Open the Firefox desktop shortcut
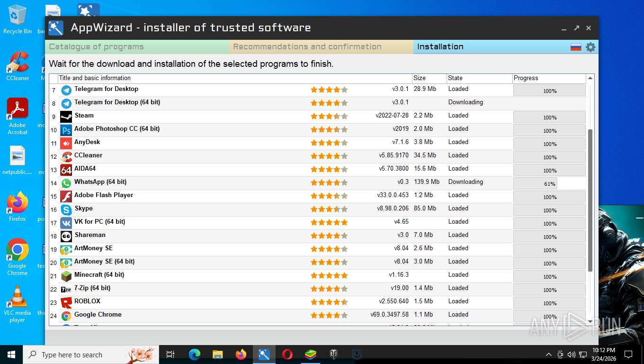 18,207
